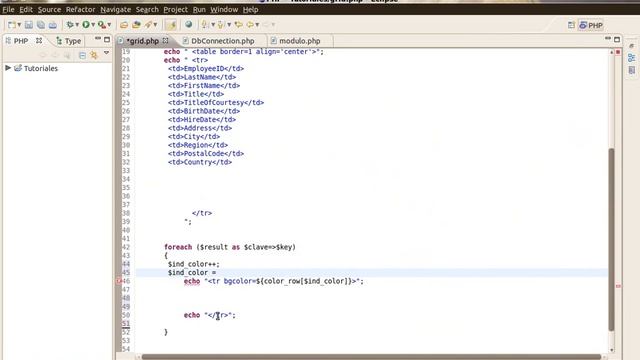
Task: Open the Back history dropdown arrow
Action: coord(257,25)
